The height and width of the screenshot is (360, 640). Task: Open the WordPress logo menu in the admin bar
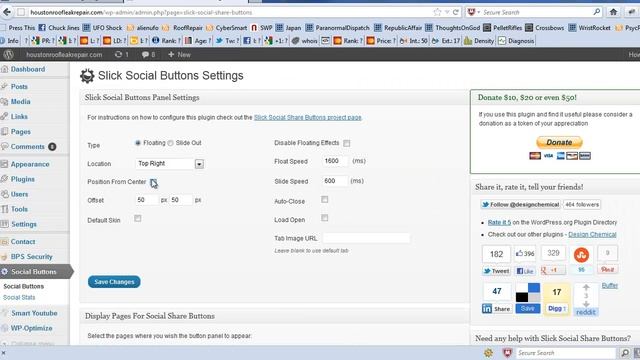pos(8,54)
